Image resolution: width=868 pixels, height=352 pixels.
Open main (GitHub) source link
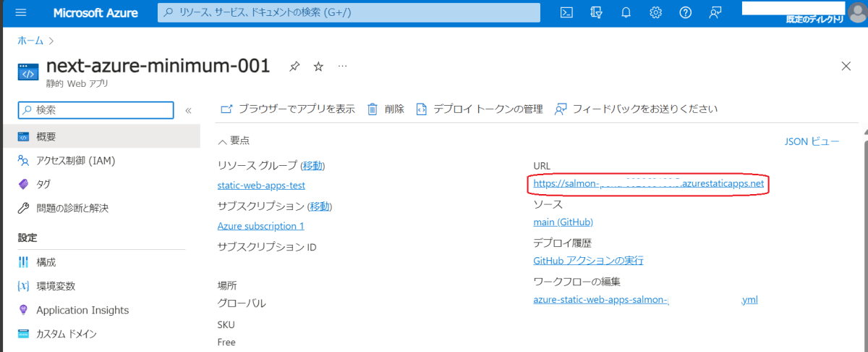pyautogui.click(x=563, y=222)
